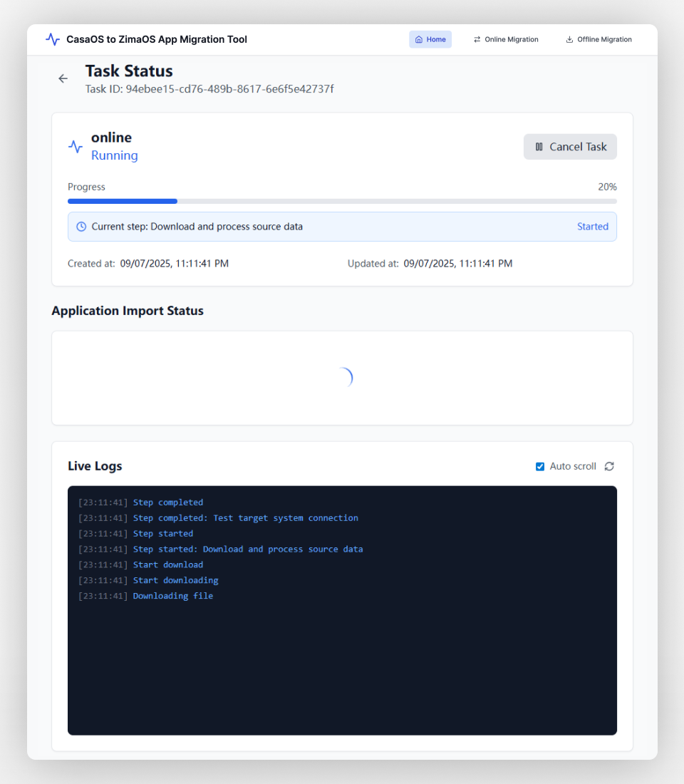Click the Running status label
This screenshot has width=684, height=784.
[x=115, y=155]
